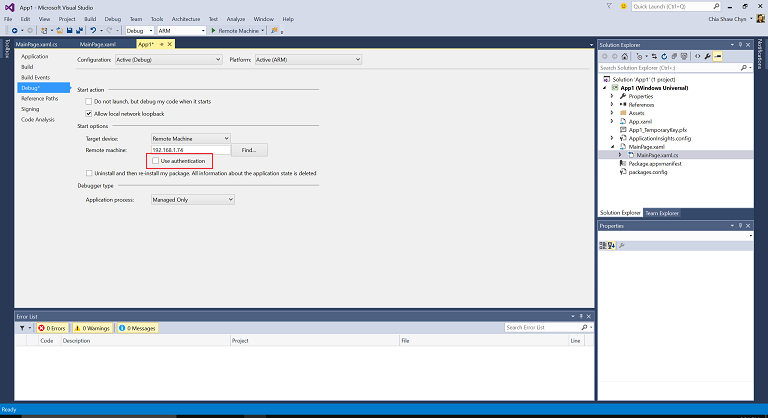Open the Target device dropdown
The width and height of the screenshot is (768, 418).
click(x=191, y=139)
